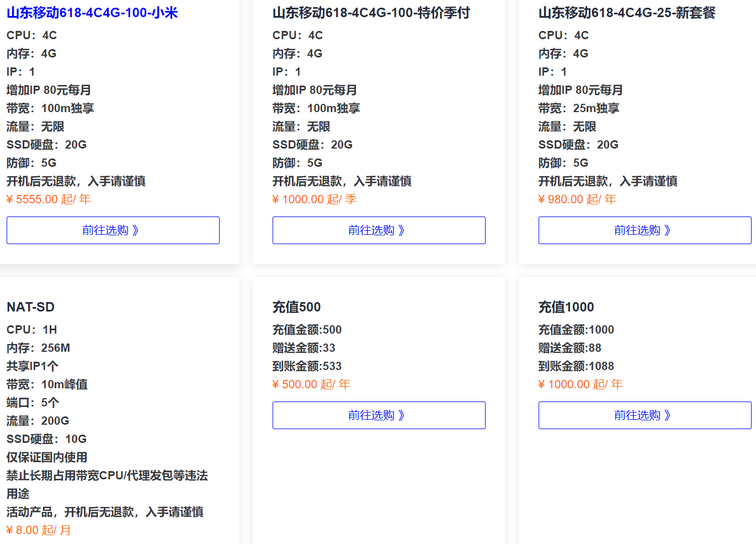Screen dimensions: 756x544
Task: Click 前往选购 under ¥980.00 plan
Action: tap(645, 230)
